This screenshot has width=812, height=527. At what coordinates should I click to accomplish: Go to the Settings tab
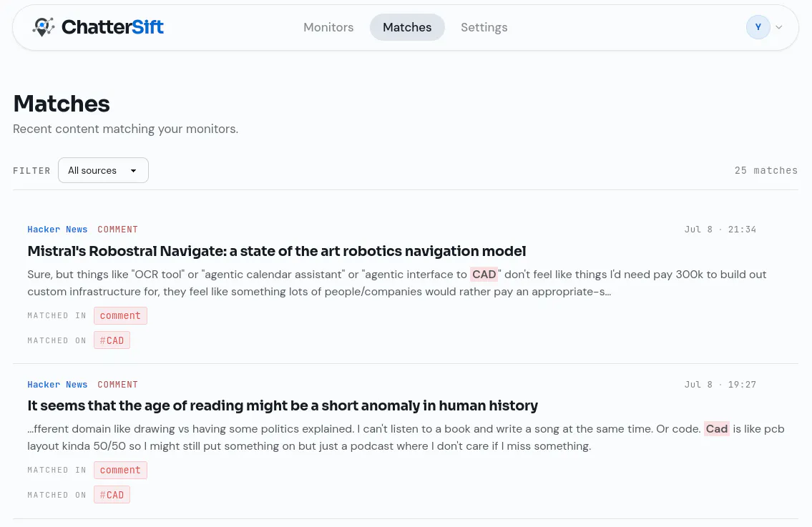(484, 27)
